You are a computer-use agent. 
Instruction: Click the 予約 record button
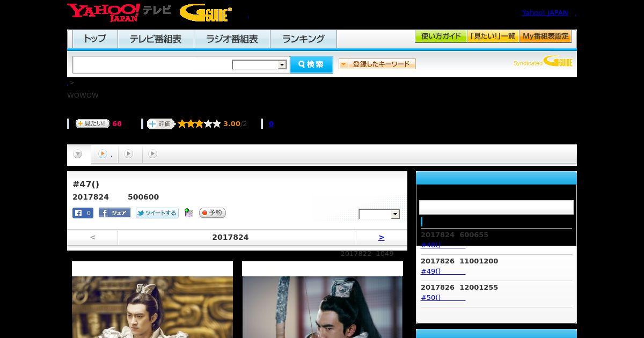213,213
